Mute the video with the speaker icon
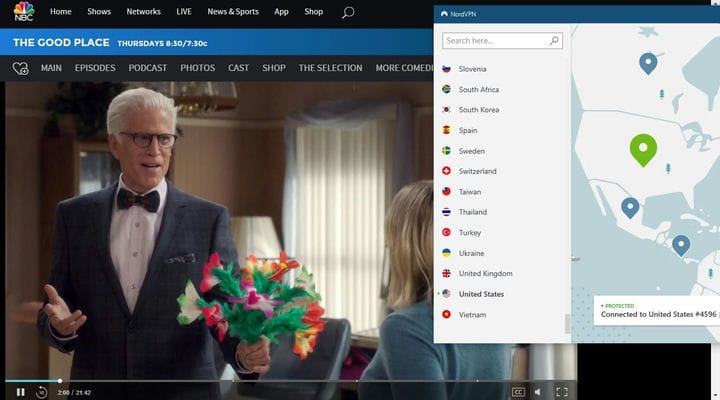This screenshot has height=400, width=720. tap(538, 392)
